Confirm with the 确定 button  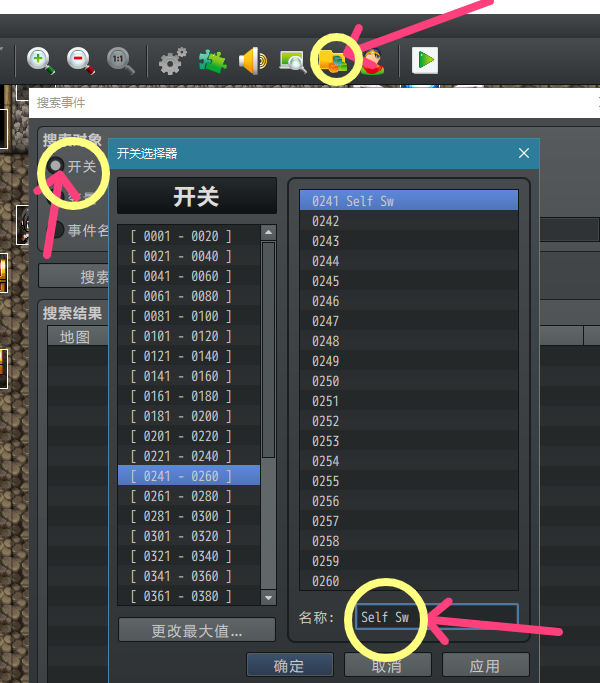point(290,666)
